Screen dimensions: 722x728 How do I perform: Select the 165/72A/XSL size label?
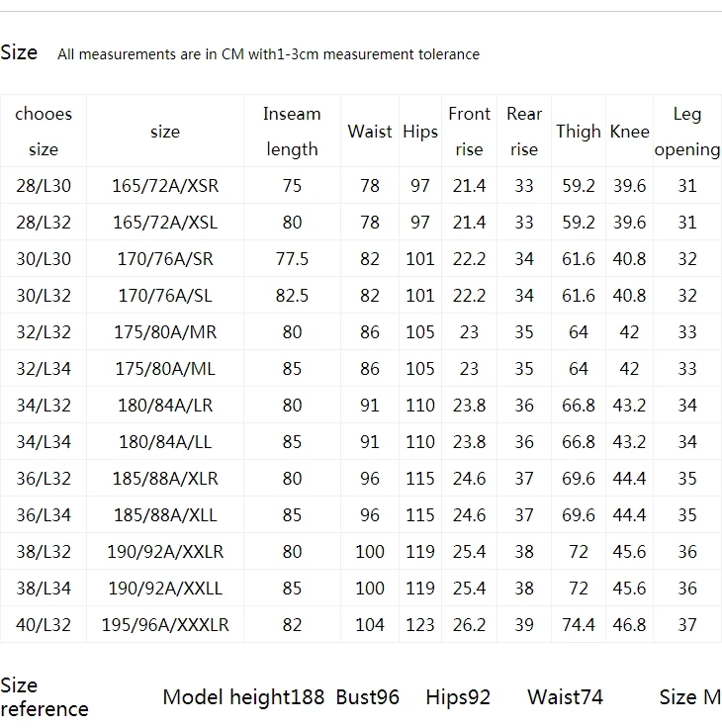165,223
